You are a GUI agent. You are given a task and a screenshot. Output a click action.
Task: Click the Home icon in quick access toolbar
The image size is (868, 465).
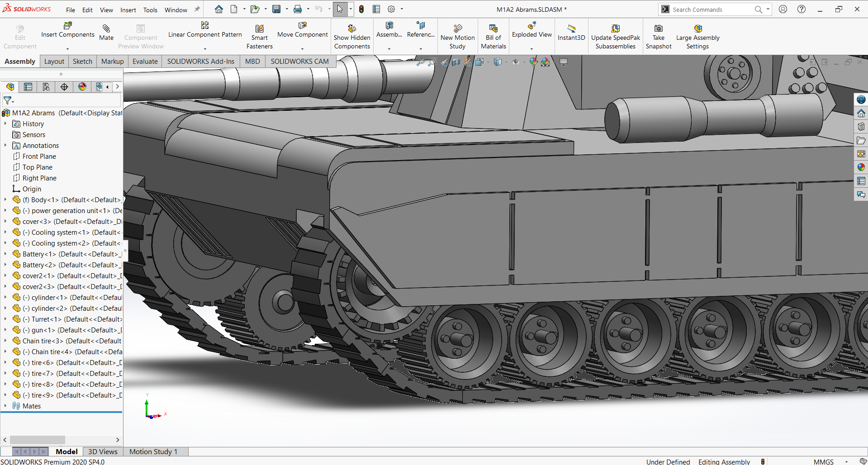pos(219,9)
